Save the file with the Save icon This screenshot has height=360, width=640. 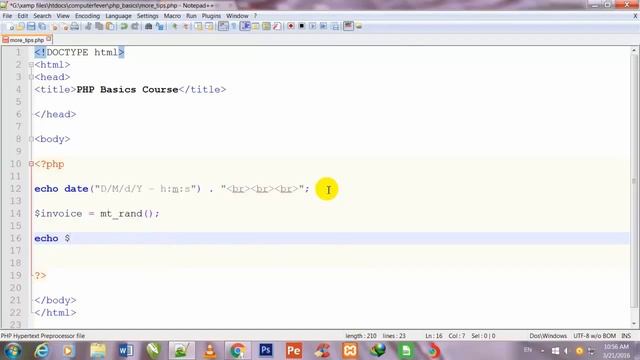pyautogui.click(x=31, y=27)
